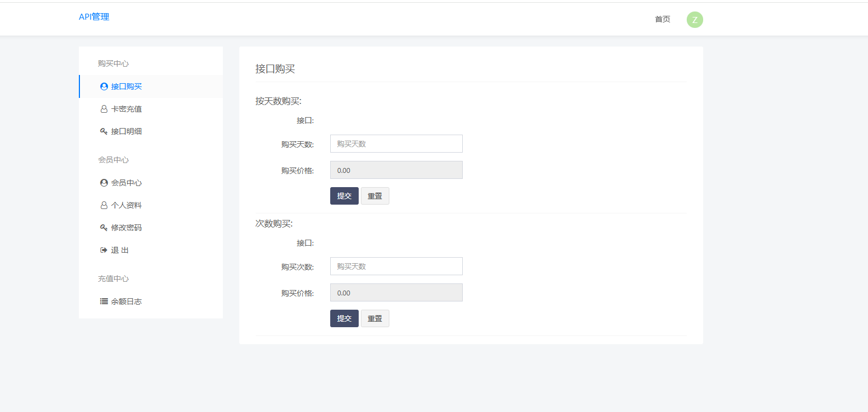
Task: Click the list icon beside 余额日志
Action: (x=104, y=301)
